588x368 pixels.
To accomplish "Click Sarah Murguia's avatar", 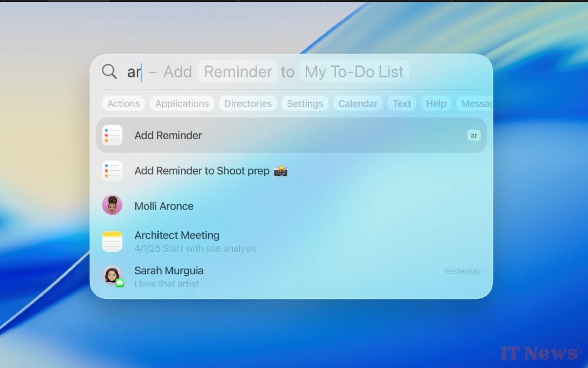I will click(111, 275).
